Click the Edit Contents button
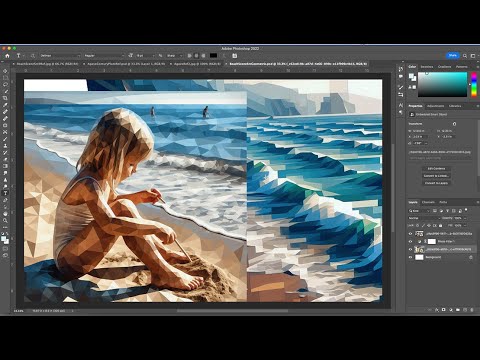The image size is (480, 360). pos(436,168)
